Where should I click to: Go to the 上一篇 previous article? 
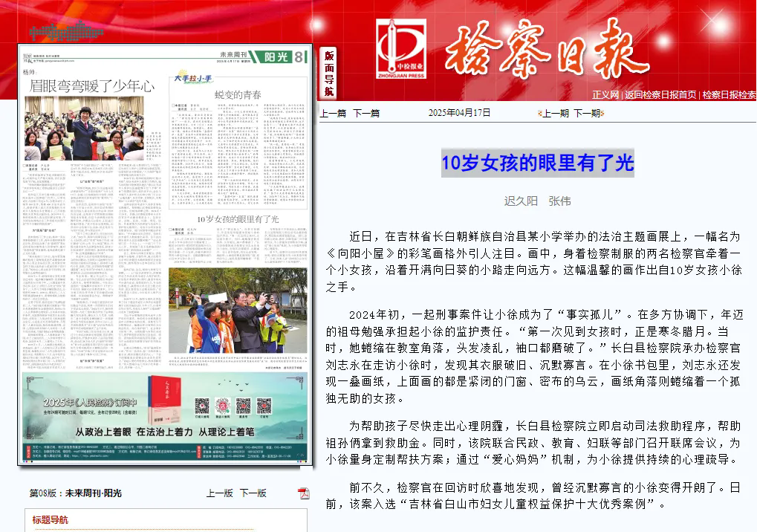click(x=333, y=113)
